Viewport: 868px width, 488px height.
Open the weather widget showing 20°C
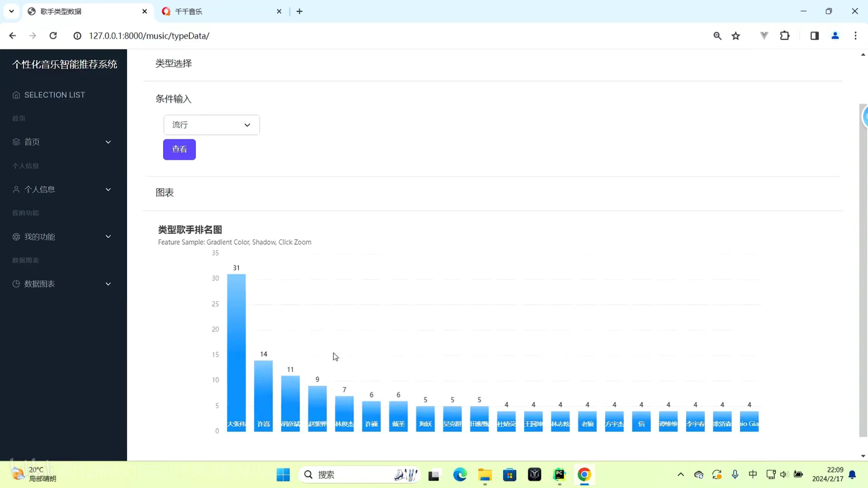[34, 474]
